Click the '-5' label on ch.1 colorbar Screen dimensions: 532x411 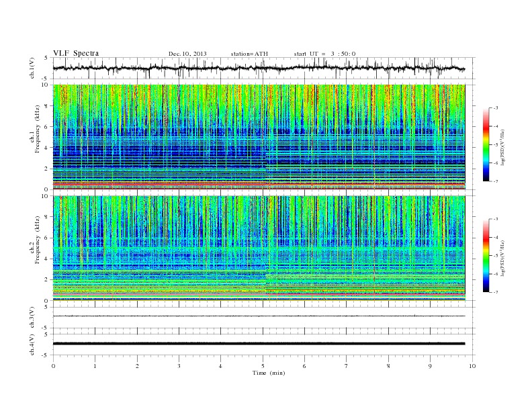pyautogui.click(x=496, y=145)
